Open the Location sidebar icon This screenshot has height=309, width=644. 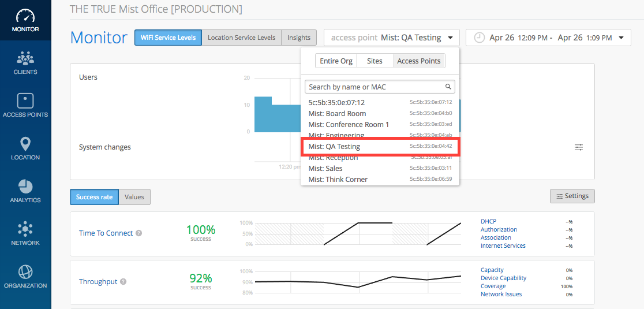(25, 148)
